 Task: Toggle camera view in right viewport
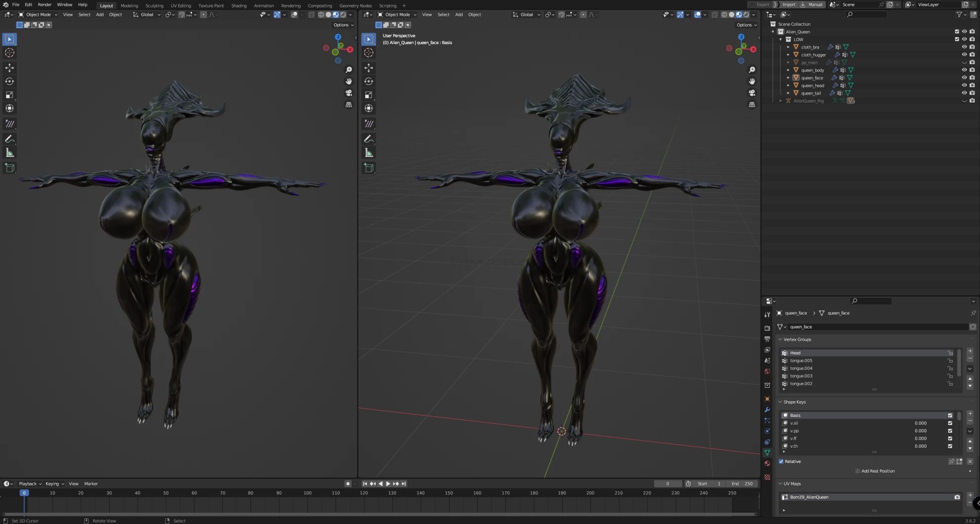point(752,93)
